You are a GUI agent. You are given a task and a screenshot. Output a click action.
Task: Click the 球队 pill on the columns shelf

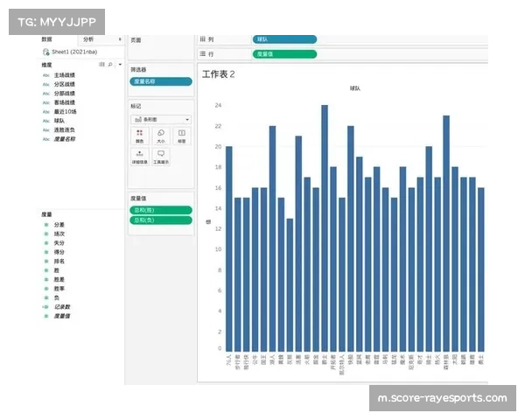click(x=283, y=39)
